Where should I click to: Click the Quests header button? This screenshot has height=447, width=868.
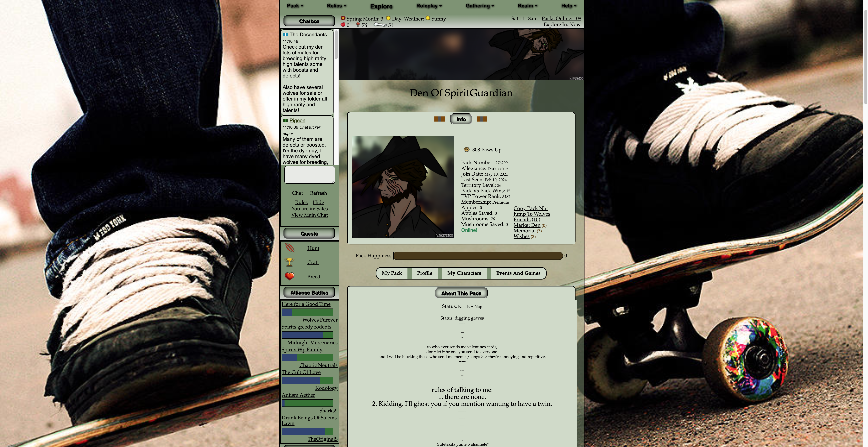[309, 233]
